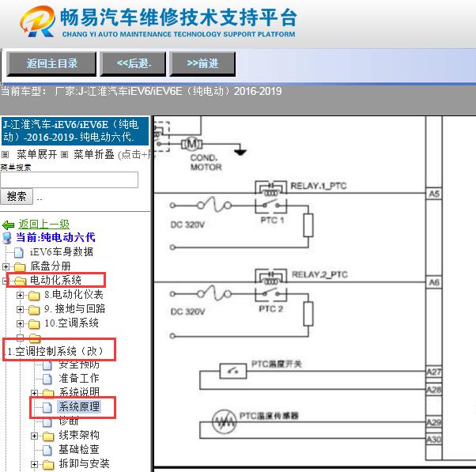Go back with the <<后退 button

134,64
